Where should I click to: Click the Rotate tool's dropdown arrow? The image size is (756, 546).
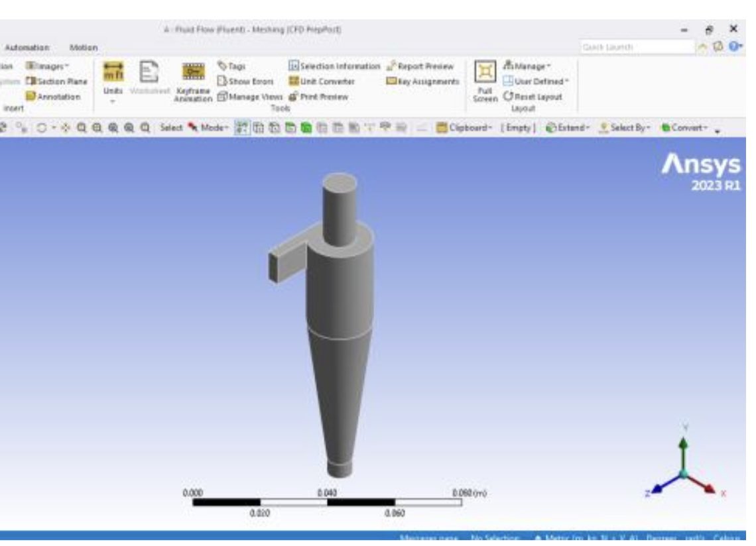[x=54, y=128]
